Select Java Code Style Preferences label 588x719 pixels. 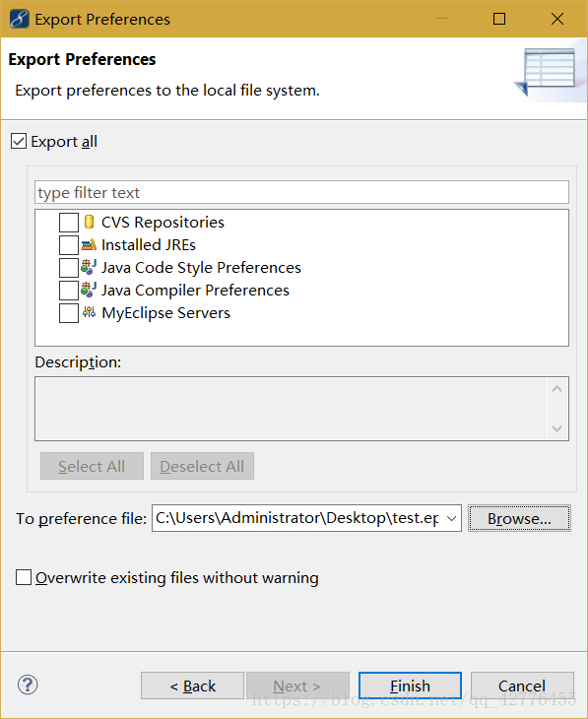(201, 267)
